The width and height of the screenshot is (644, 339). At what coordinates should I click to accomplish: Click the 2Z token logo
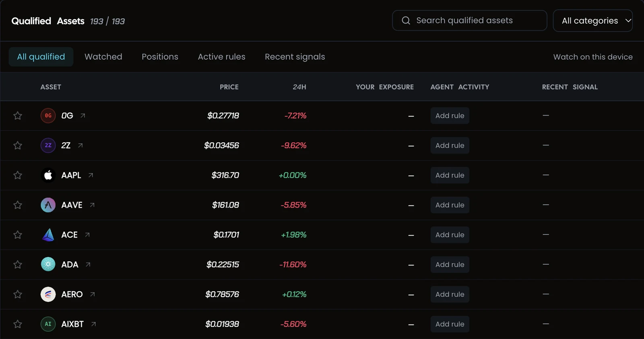[48, 146]
